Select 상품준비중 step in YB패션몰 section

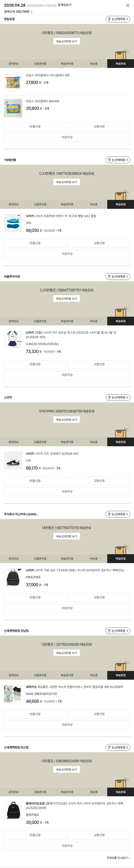pos(40,204)
